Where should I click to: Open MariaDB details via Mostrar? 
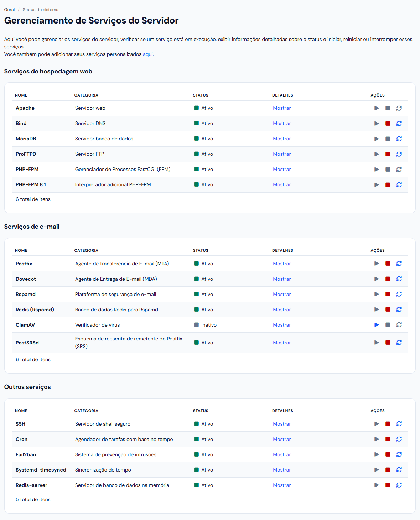(x=282, y=139)
